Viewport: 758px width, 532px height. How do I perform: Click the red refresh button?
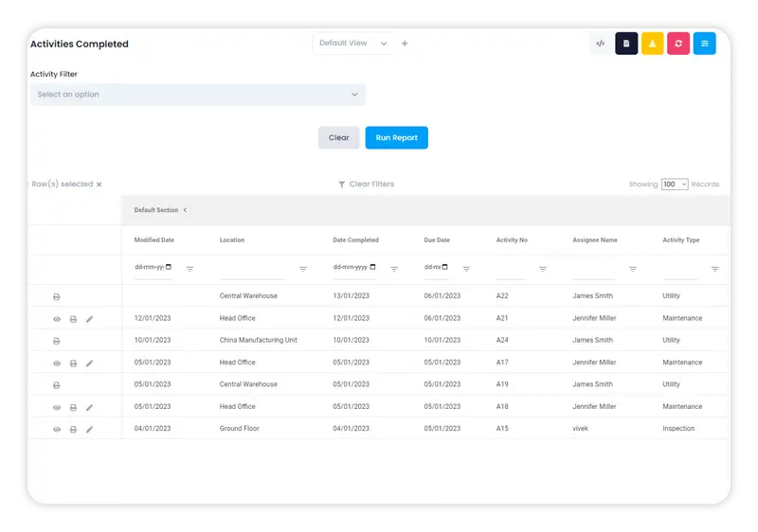678,44
